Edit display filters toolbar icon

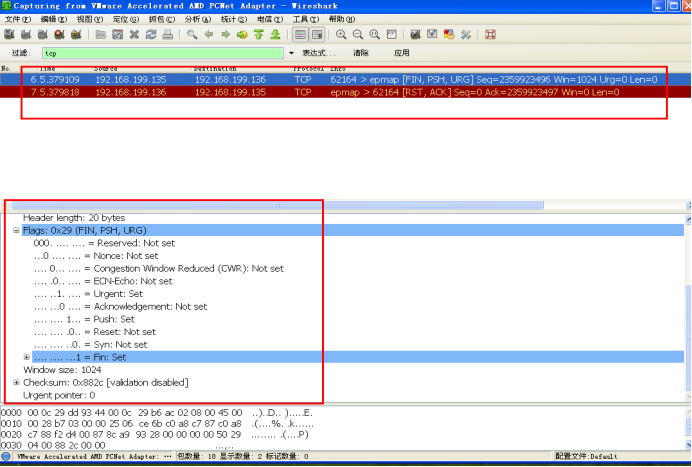click(x=432, y=34)
